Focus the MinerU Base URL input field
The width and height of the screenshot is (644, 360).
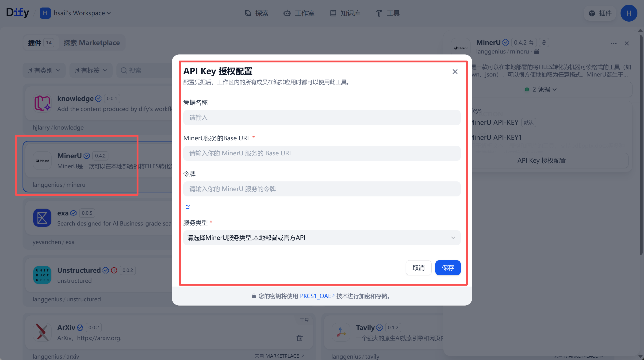(x=322, y=153)
